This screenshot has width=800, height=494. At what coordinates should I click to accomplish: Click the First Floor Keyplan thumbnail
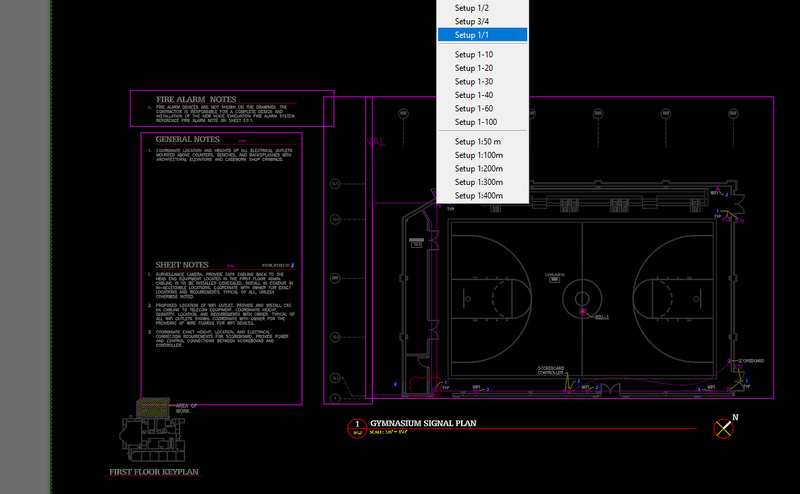pyautogui.click(x=154, y=431)
